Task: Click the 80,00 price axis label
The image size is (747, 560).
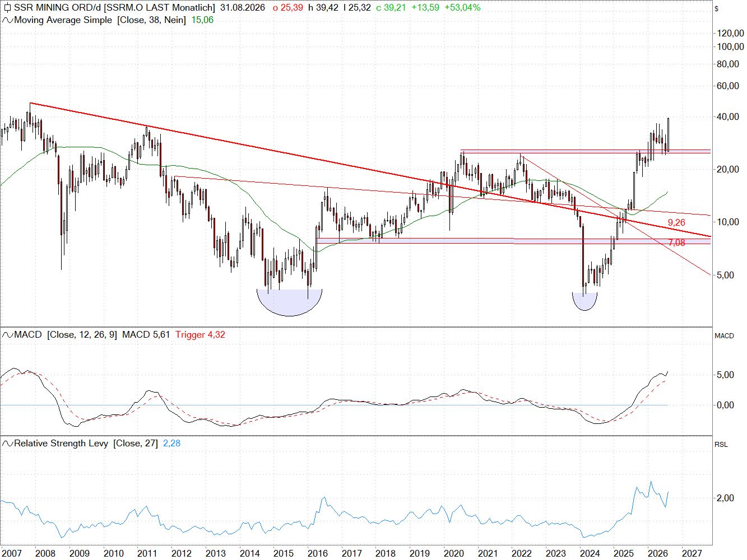Action: point(728,64)
